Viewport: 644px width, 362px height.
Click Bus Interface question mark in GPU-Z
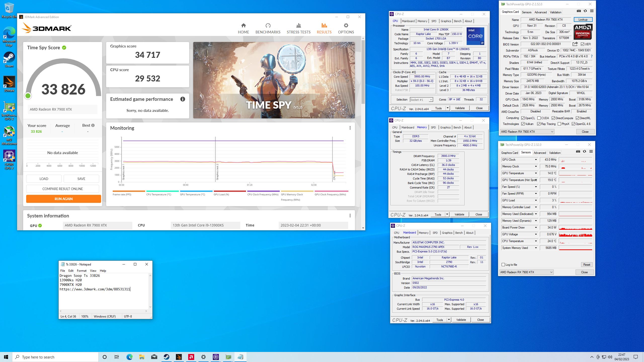point(592,56)
